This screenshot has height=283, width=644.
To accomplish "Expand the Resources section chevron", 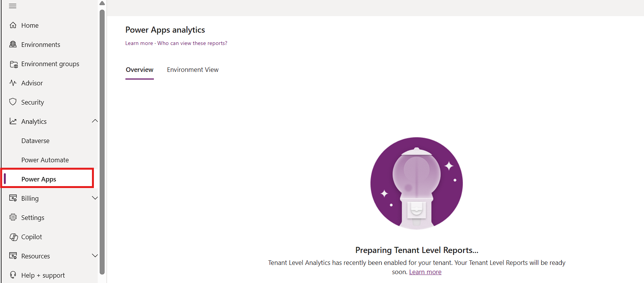I will point(95,256).
